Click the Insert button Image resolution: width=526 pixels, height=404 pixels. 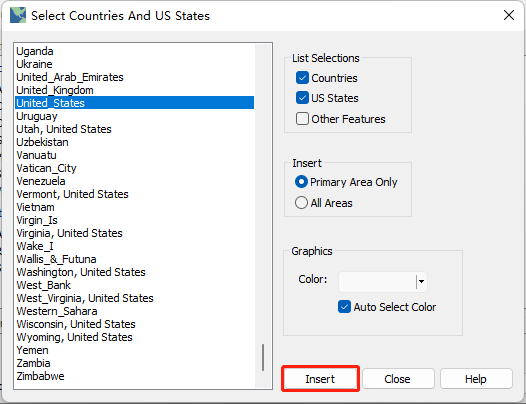coord(320,379)
